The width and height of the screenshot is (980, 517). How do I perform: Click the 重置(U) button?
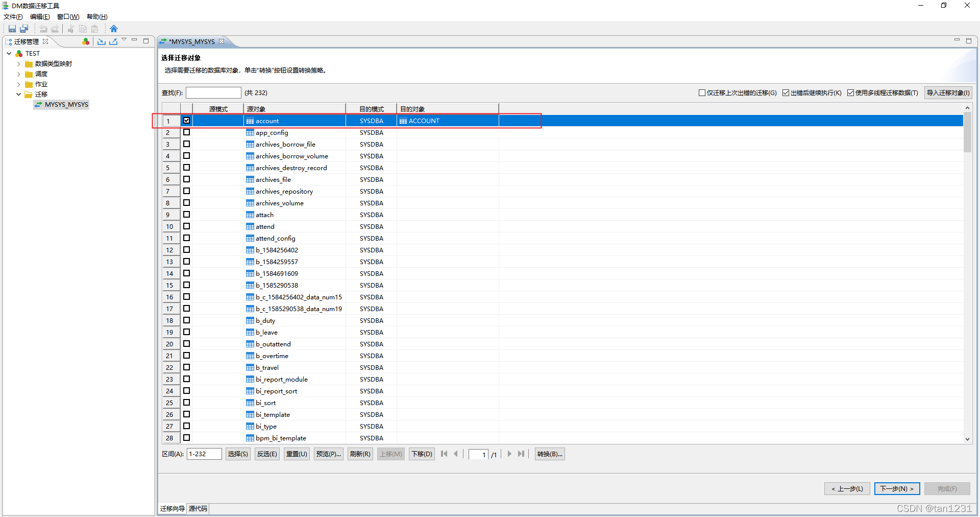tap(297, 454)
